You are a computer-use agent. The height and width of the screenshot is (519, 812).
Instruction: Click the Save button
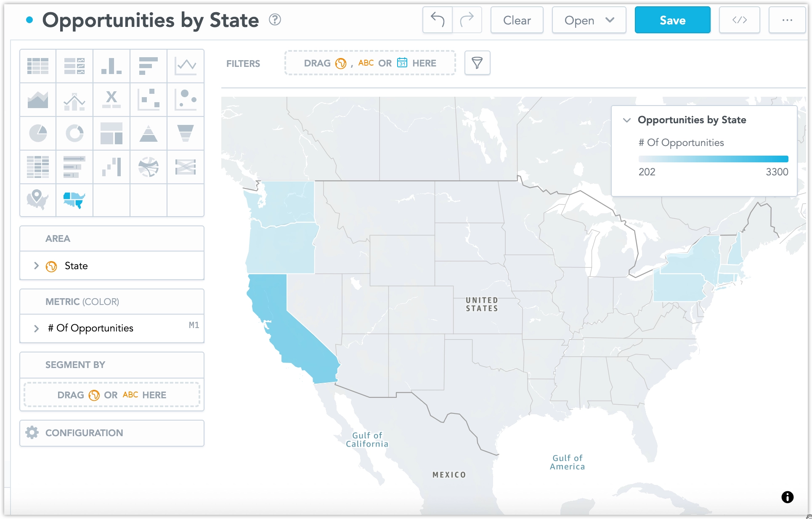tap(672, 20)
